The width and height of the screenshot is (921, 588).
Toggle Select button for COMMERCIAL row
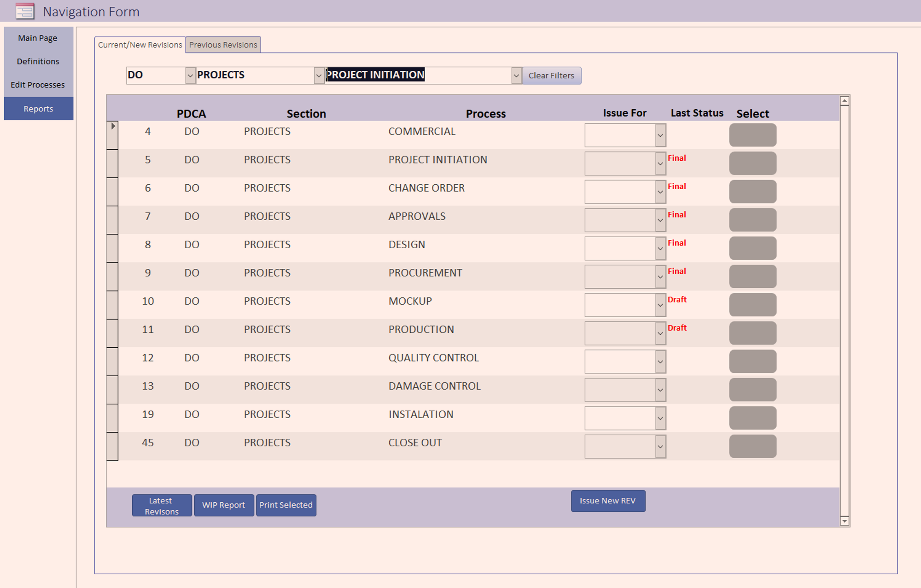click(x=752, y=135)
